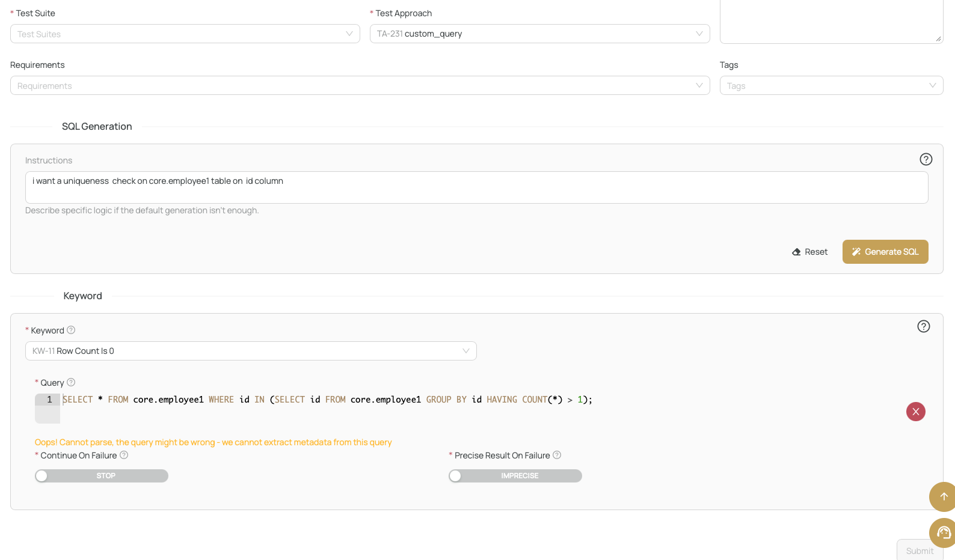
Task: Open the Tags dropdown
Action: click(832, 85)
